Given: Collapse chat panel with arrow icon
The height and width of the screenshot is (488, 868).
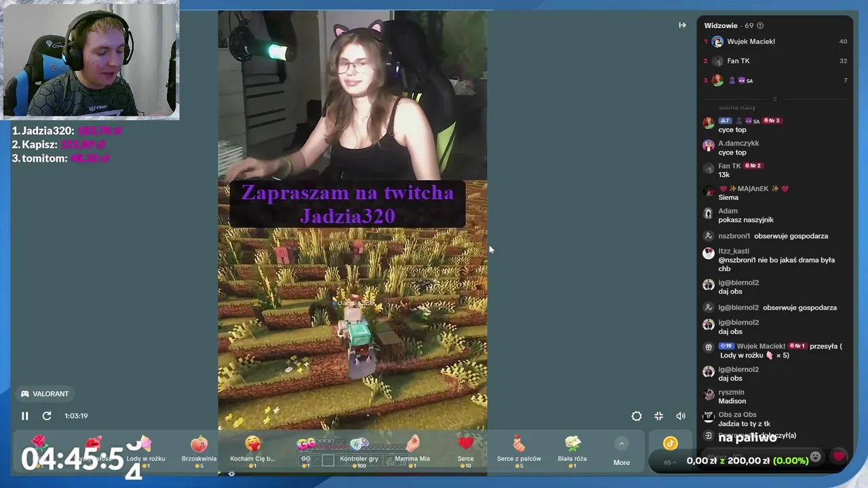Looking at the screenshot, I should tap(682, 25).
